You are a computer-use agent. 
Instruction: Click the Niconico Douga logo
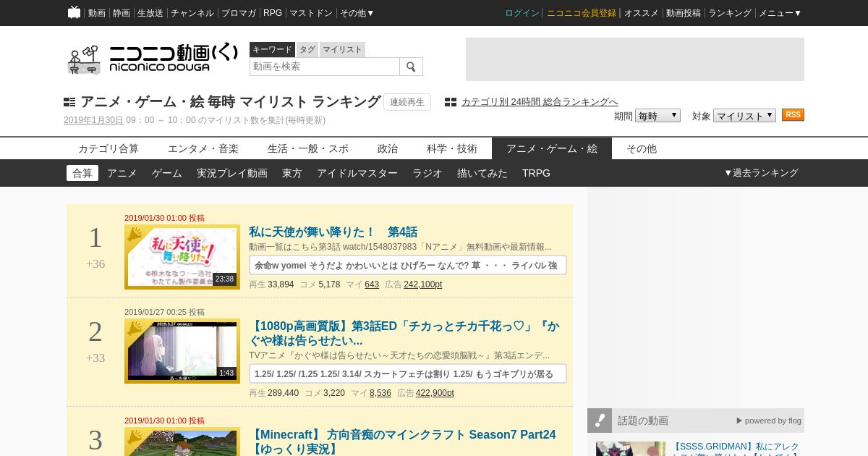[152, 59]
